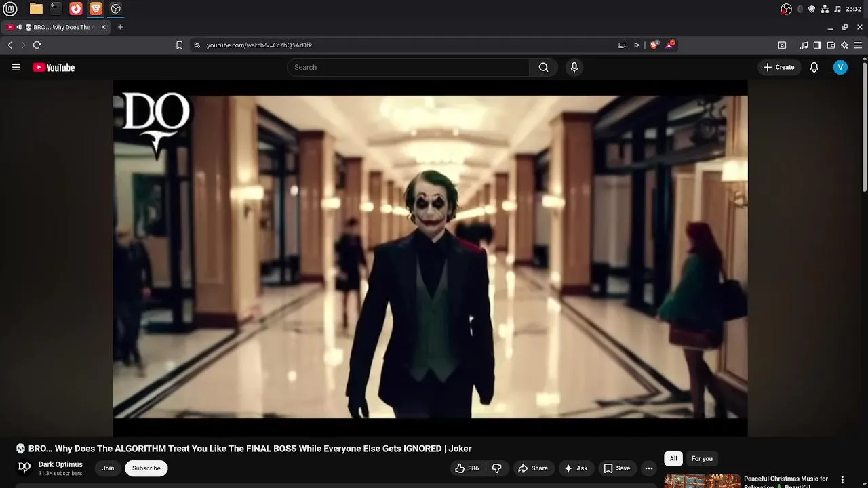The image size is (868, 488).
Task: Go back with browser back arrow
Action: point(10,45)
